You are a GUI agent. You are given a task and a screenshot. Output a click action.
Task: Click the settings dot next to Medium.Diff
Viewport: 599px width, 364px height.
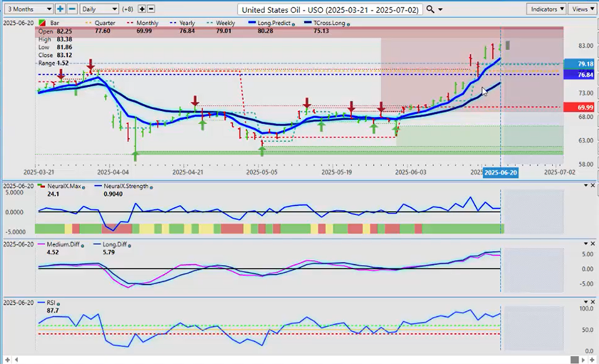point(82,245)
